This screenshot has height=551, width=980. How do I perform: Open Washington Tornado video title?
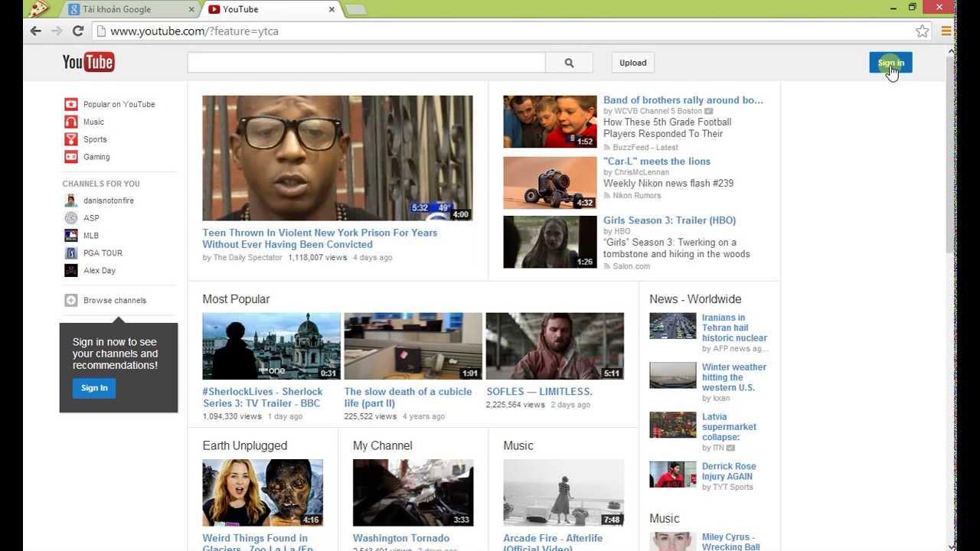tap(401, 539)
